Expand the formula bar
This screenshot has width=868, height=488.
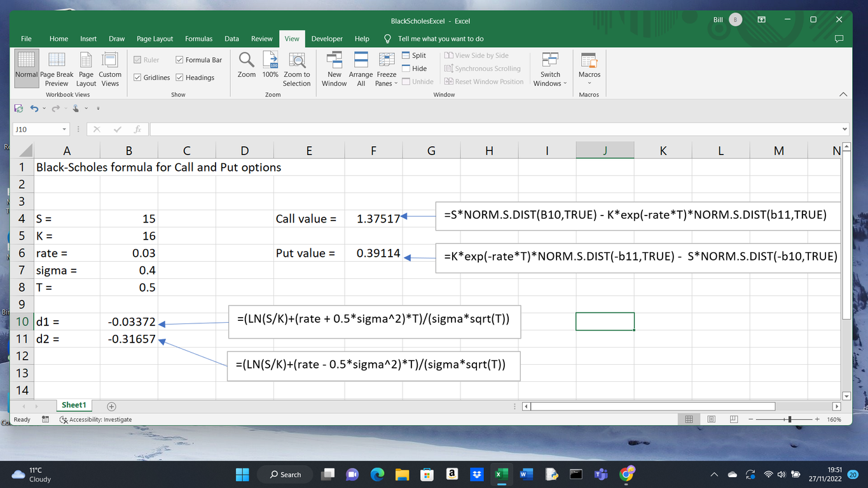coord(844,129)
